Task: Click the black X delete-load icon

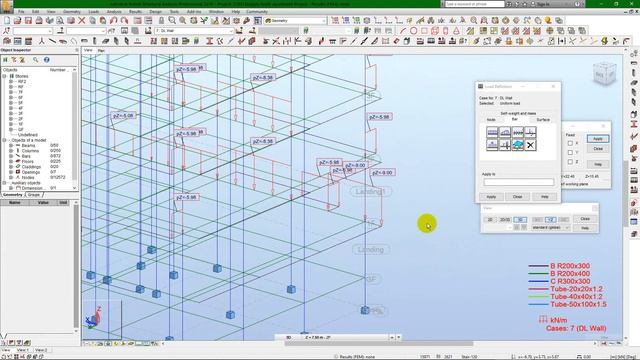Action: 530,145
